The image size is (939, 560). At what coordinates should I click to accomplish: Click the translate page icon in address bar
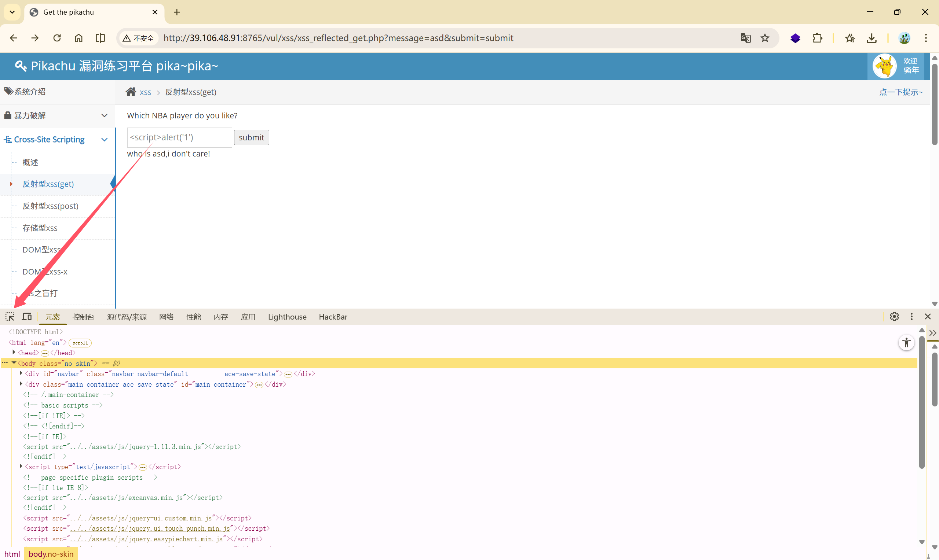745,38
